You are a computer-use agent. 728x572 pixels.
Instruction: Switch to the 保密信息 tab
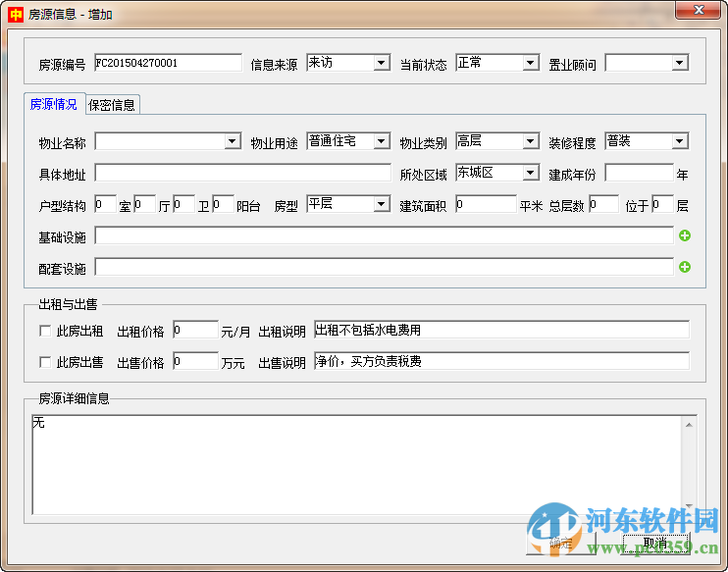coord(112,105)
